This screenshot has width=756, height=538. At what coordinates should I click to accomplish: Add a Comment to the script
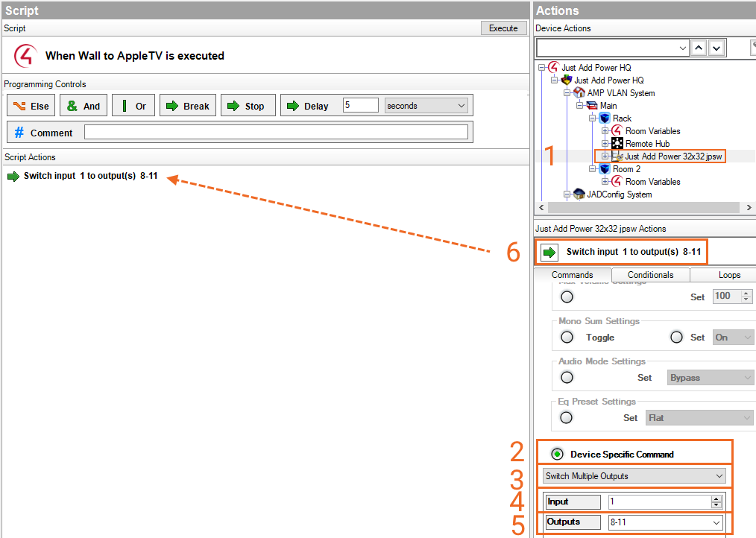(44, 133)
